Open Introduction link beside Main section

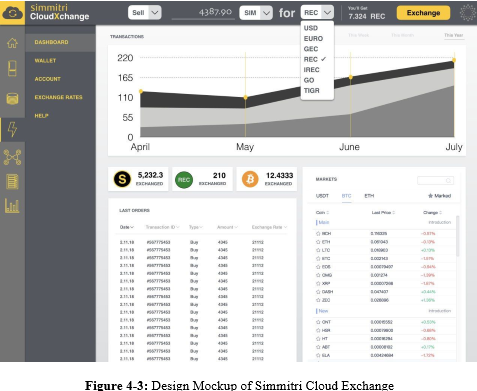(439, 222)
